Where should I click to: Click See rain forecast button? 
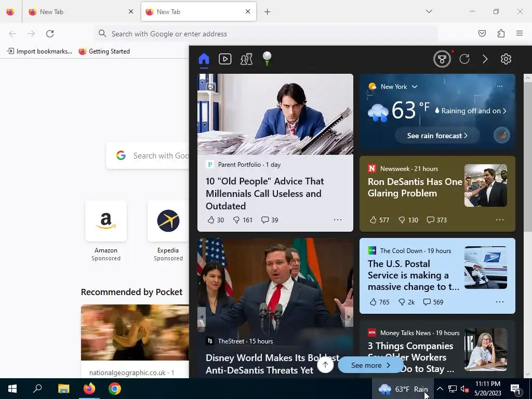coord(437,136)
